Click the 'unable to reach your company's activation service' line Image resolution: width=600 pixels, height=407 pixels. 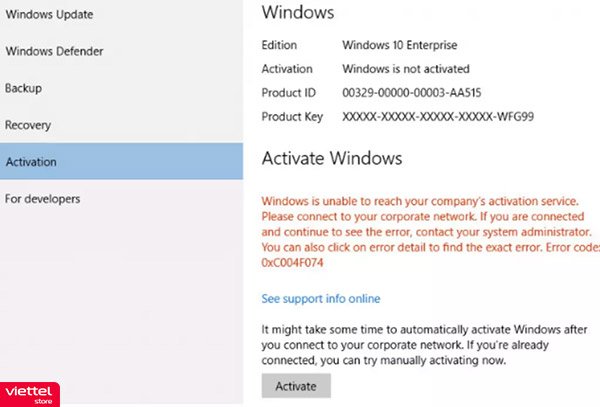(420, 201)
